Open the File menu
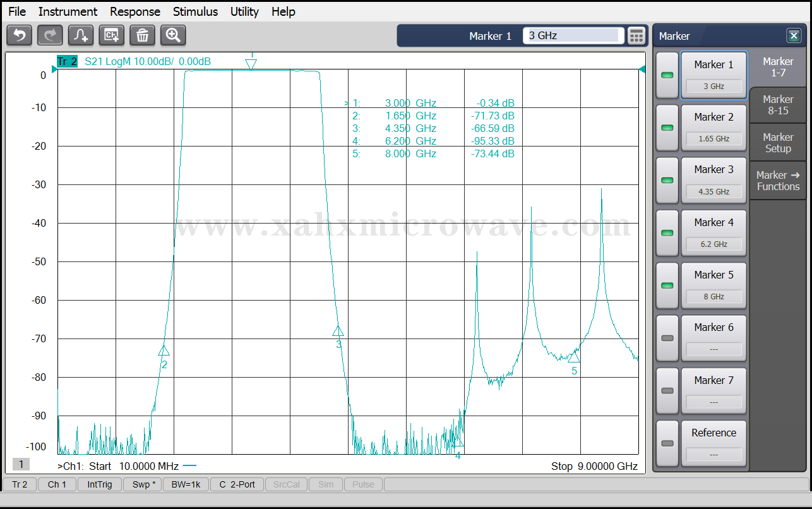The width and height of the screenshot is (812, 509). point(17,11)
